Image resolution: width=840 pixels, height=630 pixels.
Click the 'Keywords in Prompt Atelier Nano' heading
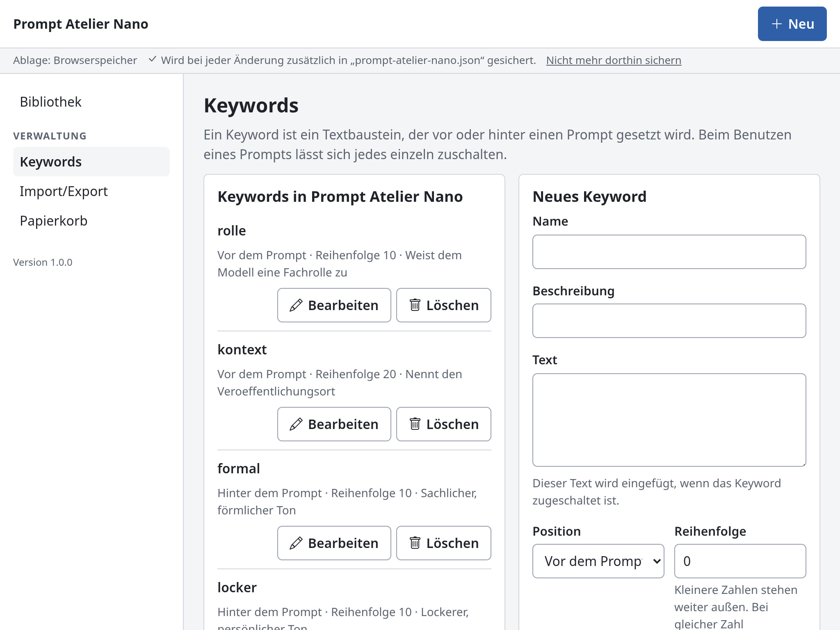point(340,196)
